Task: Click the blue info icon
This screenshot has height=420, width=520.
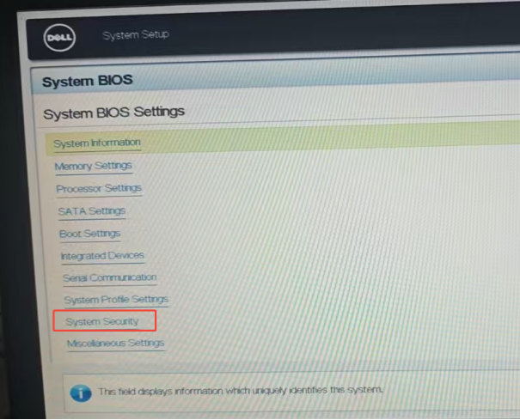Action: 80,392
